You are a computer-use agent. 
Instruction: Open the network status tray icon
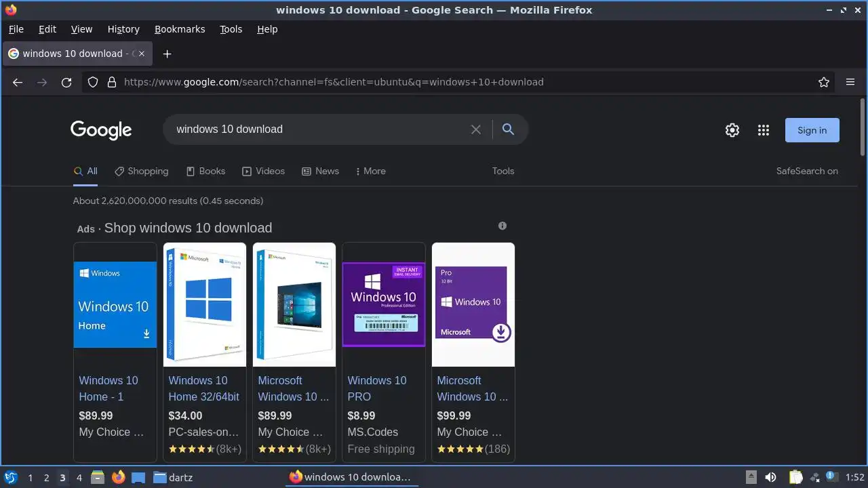(814, 478)
